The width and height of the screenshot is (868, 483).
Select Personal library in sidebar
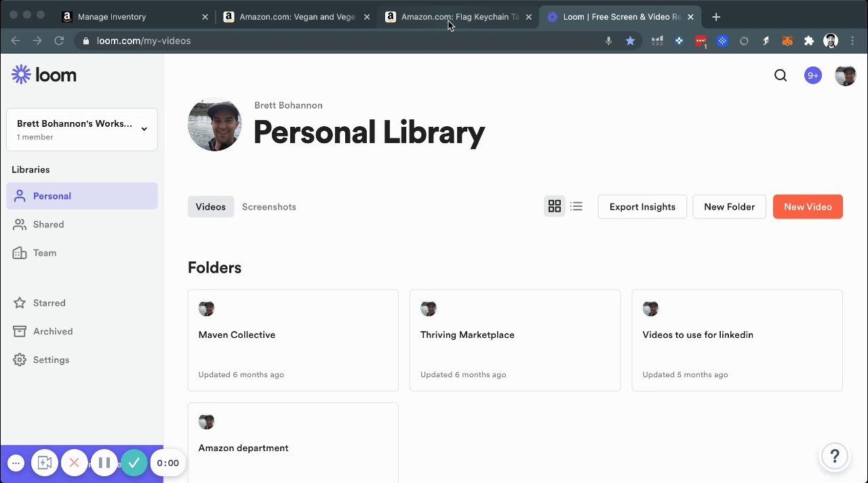pyautogui.click(x=82, y=196)
